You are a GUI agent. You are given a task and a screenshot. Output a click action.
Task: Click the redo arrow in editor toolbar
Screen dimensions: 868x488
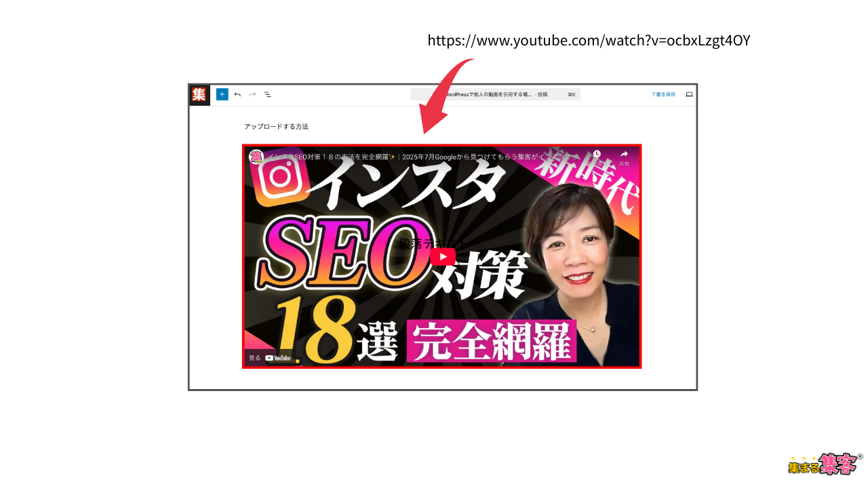click(252, 94)
